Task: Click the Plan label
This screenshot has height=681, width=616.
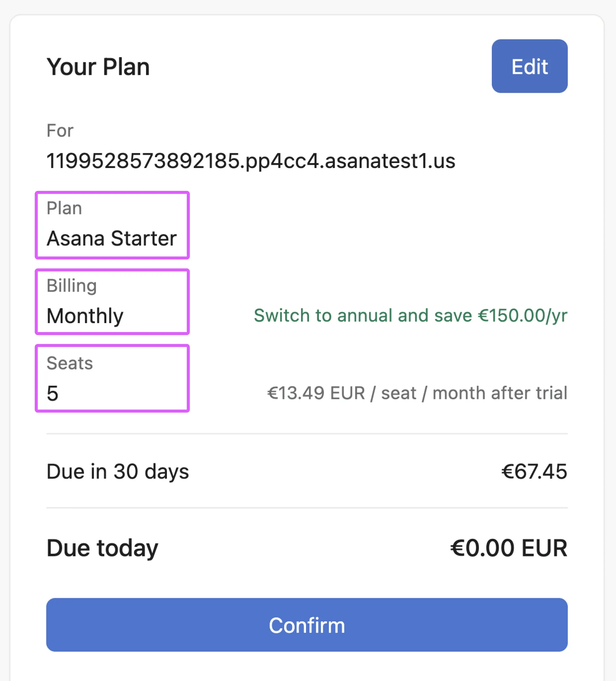Action: pyautogui.click(x=64, y=208)
